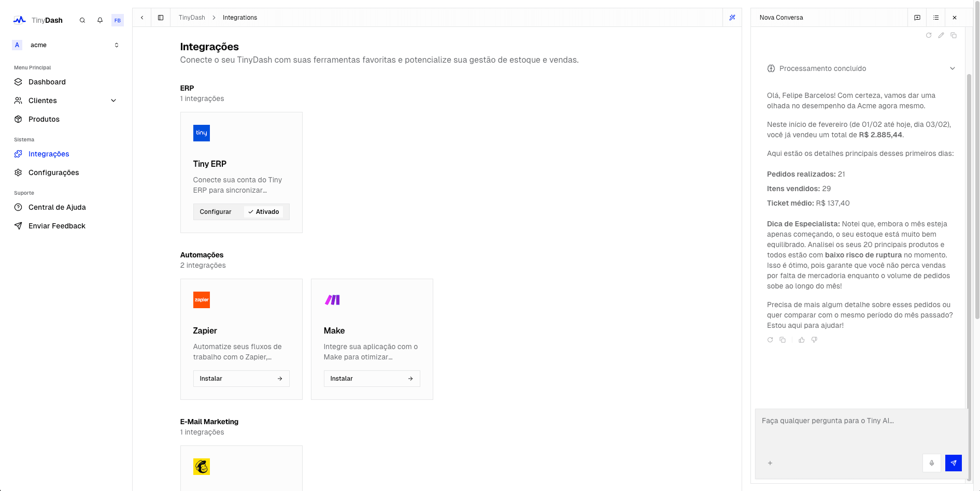Image resolution: width=980 pixels, height=491 pixels.
Task: Open the acme workspace switcher
Action: [x=66, y=45]
